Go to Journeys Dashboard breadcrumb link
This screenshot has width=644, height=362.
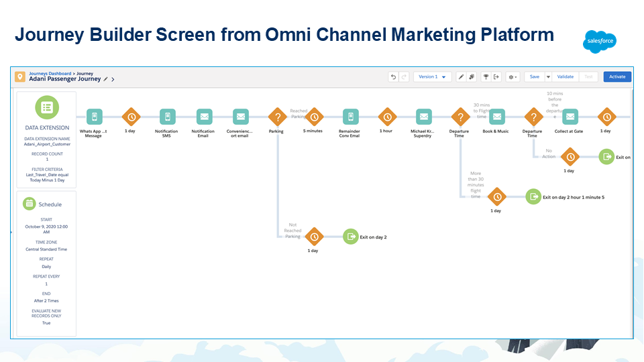50,74
